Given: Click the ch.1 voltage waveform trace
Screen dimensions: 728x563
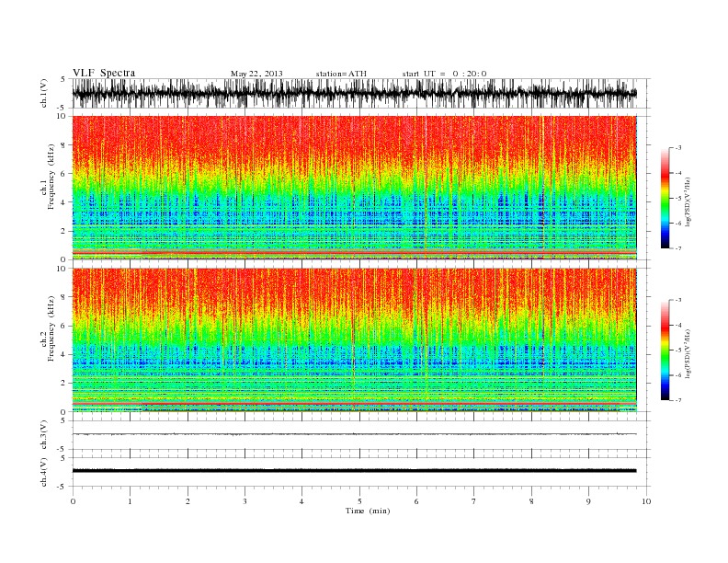Looking at the screenshot, I should pos(354,93).
